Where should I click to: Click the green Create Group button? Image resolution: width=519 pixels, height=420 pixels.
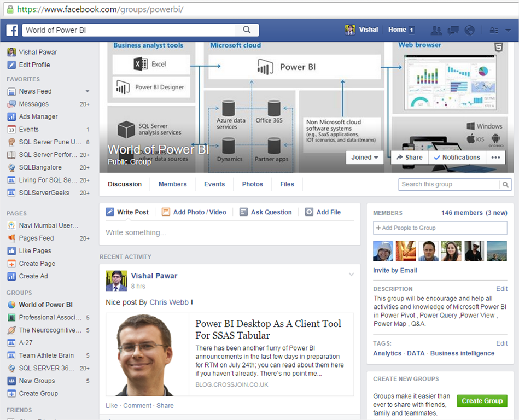pyautogui.click(x=482, y=401)
